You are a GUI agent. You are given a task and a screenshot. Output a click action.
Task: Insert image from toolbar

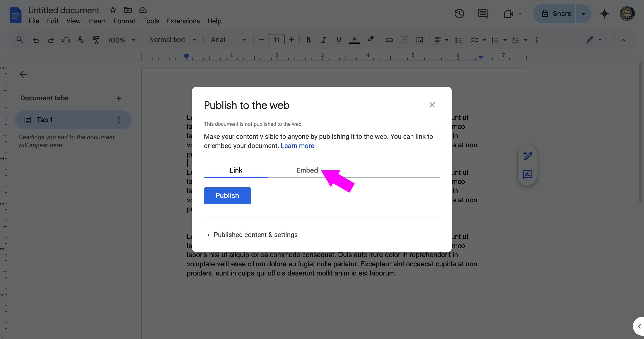click(x=420, y=40)
